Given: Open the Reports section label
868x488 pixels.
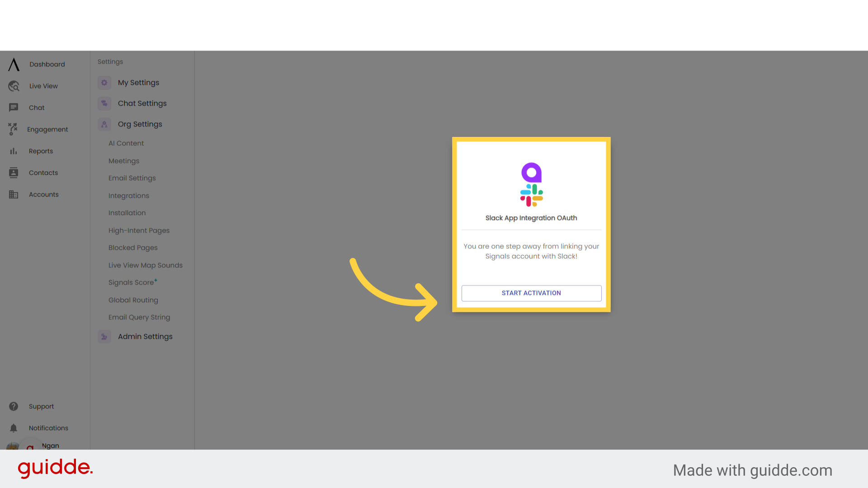Looking at the screenshot, I should [x=41, y=151].
